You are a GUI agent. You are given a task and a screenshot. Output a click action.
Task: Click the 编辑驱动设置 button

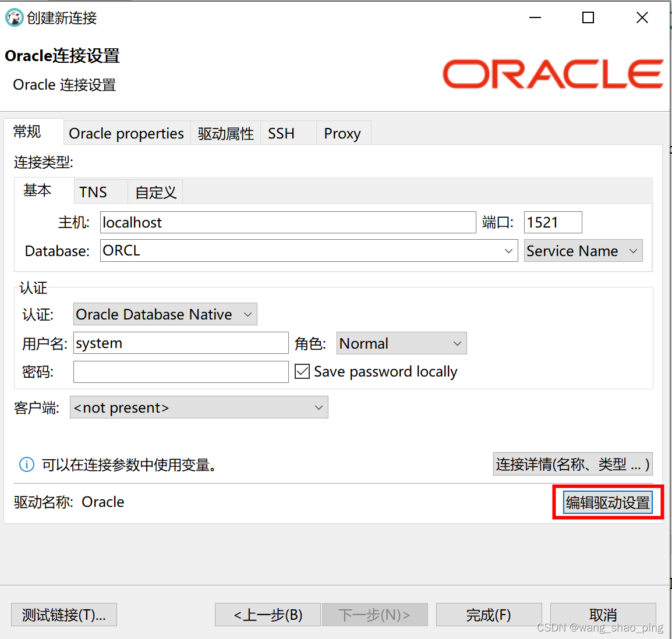click(x=608, y=502)
